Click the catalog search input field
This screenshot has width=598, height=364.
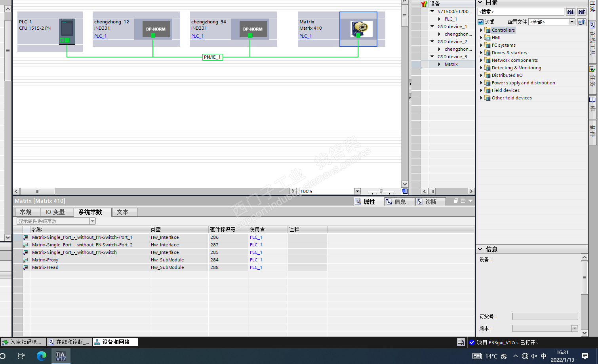[521, 12]
